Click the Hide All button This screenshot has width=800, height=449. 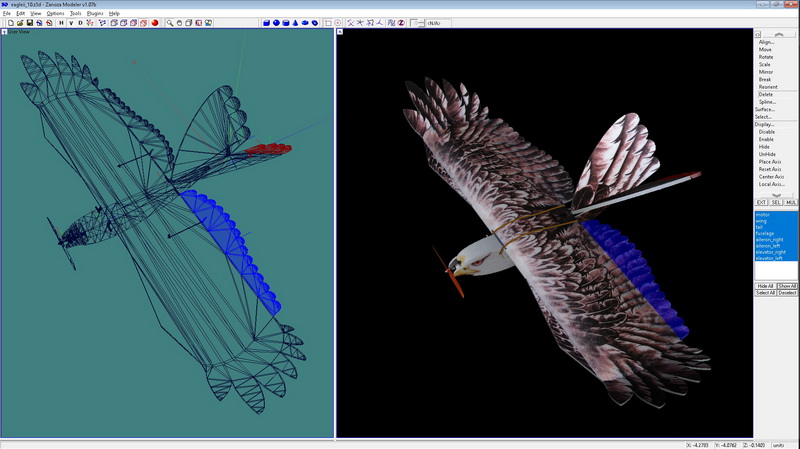coord(765,286)
